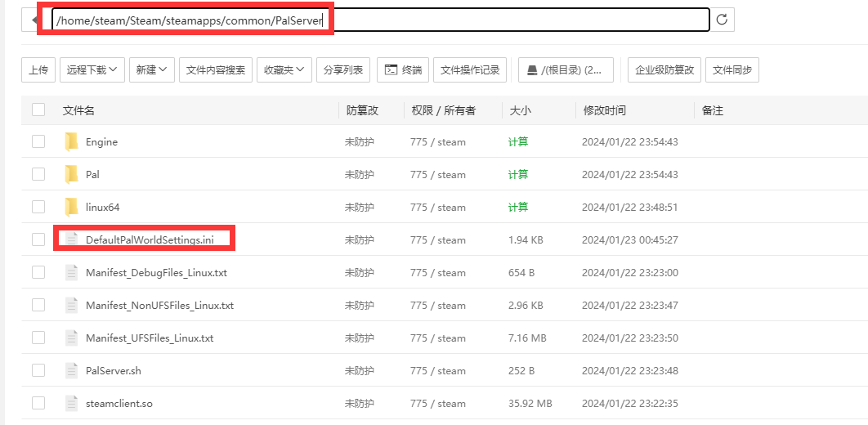This screenshot has height=425, width=868.
Task: Click the refresh icon beside the path bar
Action: click(x=722, y=20)
